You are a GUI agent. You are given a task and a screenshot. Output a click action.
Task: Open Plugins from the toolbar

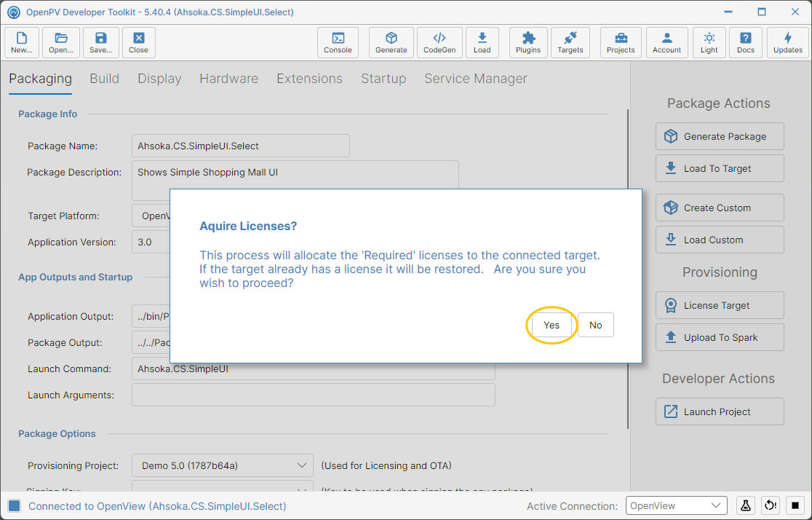[x=528, y=42]
